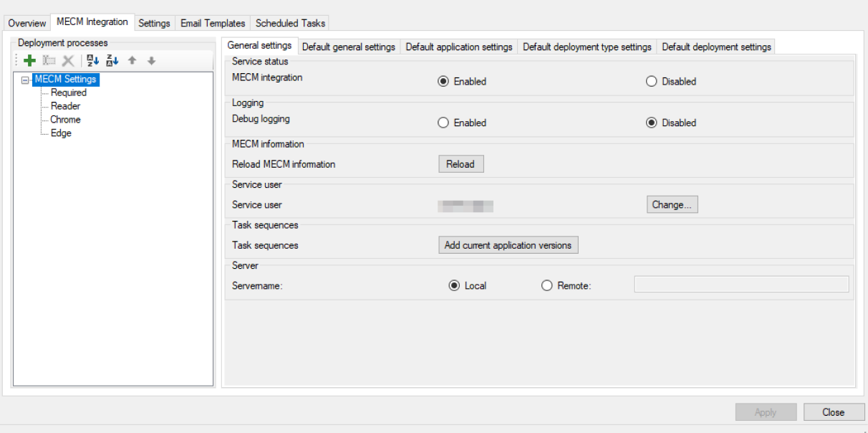Switch to the Overview tab
The height and width of the screenshot is (433, 868).
tap(27, 23)
